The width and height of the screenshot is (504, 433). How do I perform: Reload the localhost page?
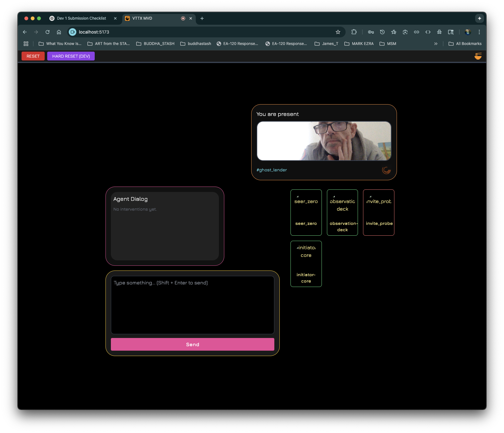coord(48,32)
